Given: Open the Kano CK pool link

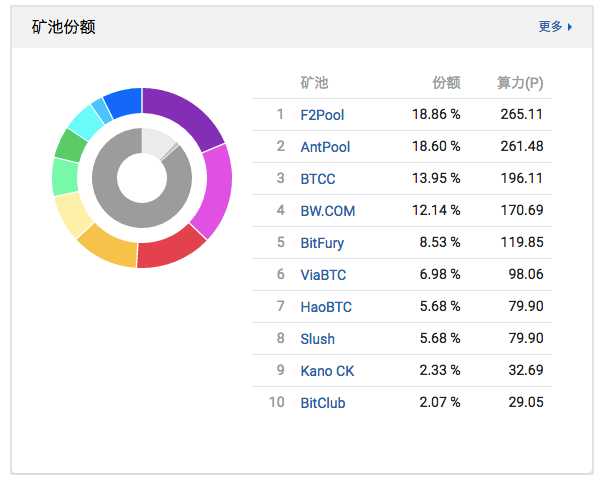Looking at the screenshot, I should 327,371.
